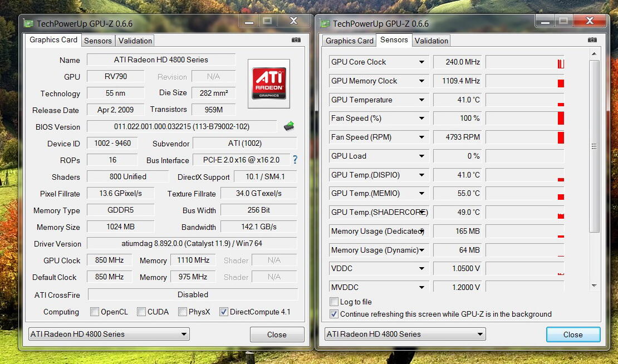Image resolution: width=618 pixels, height=364 pixels.
Task: Click the 240.0 MHz core clock reading
Action: [x=458, y=62]
